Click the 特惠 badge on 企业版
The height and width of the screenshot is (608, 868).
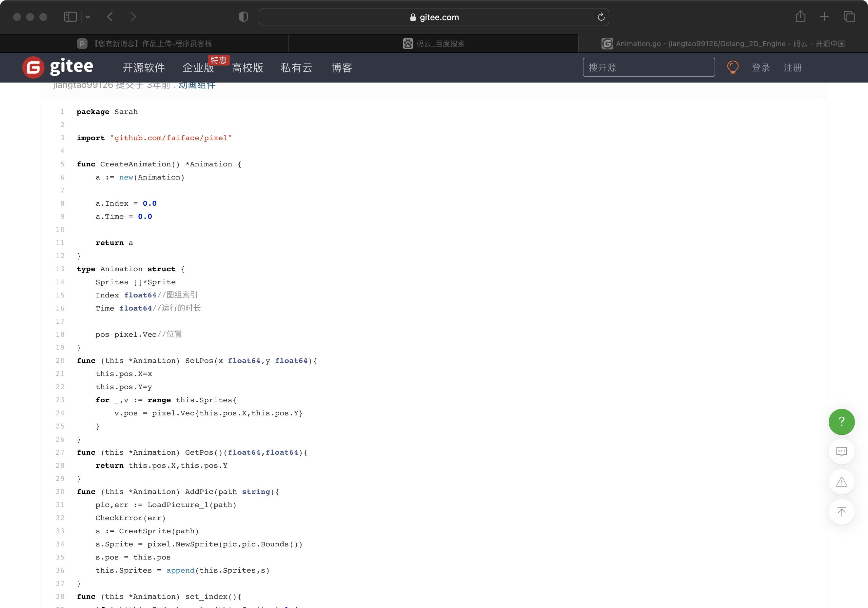pyautogui.click(x=219, y=60)
